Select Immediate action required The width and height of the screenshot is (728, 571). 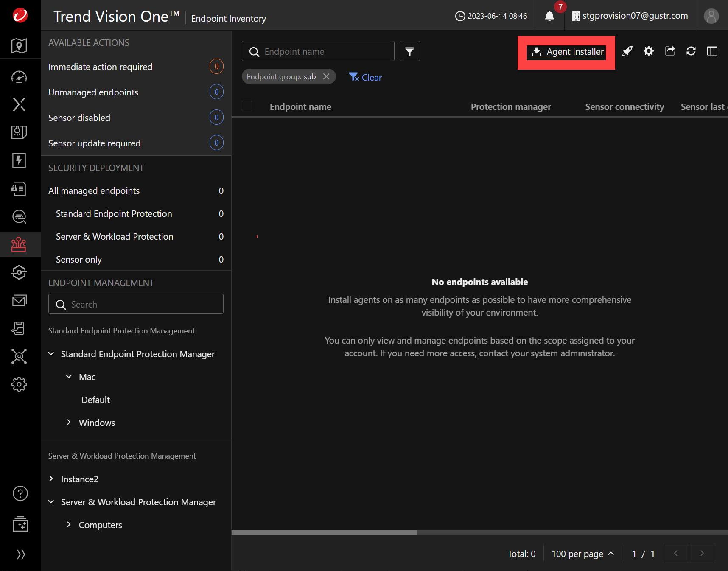[100, 67]
